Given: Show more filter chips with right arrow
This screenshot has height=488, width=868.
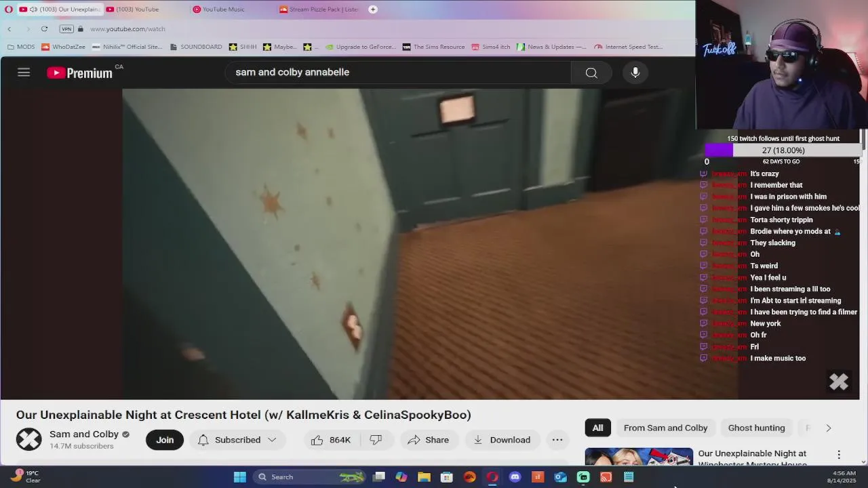Looking at the screenshot, I should pyautogui.click(x=828, y=428).
